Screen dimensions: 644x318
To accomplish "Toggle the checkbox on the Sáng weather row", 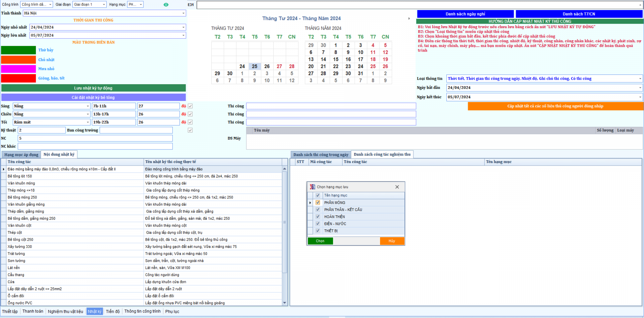I will coord(190,106).
